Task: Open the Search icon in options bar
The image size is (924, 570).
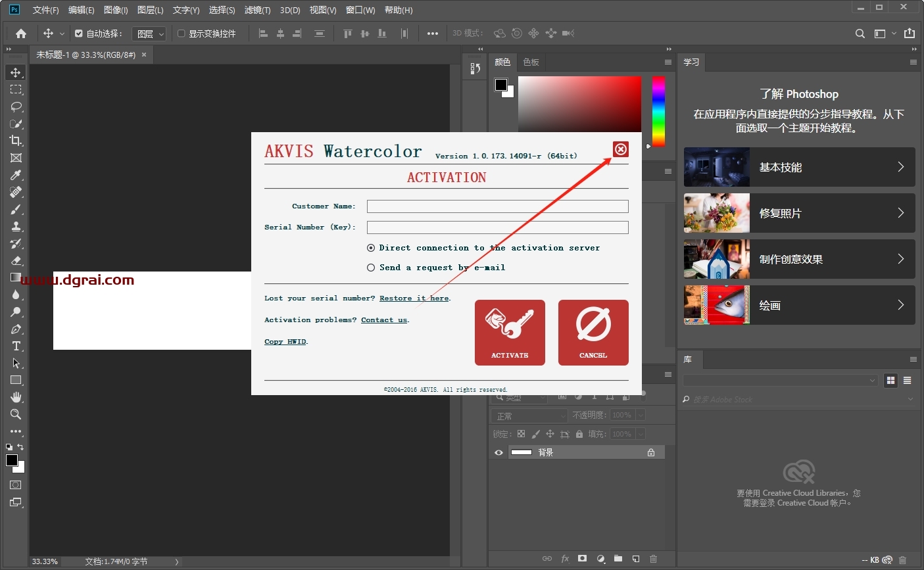Action: click(860, 34)
